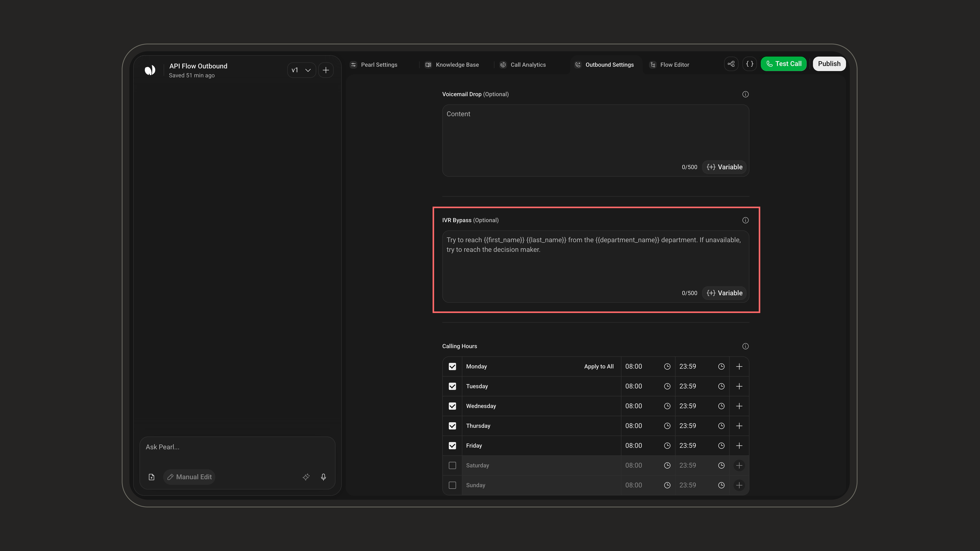The image size is (980, 551).
Task: Show Calling Hours info tooltip
Action: pyautogui.click(x=745, y=346)
